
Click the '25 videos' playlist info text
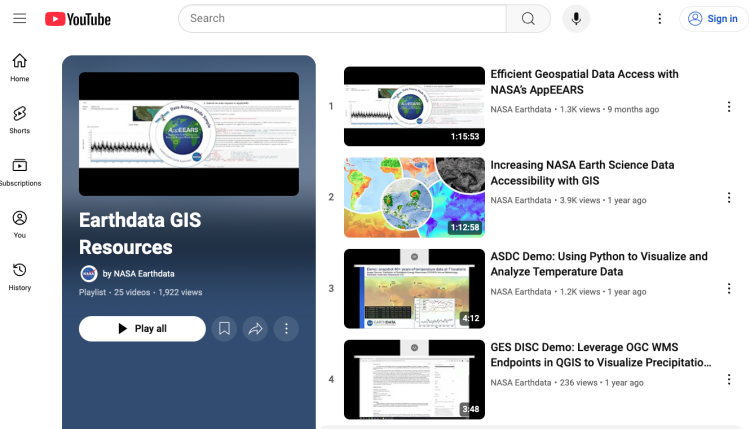point(132,292)
